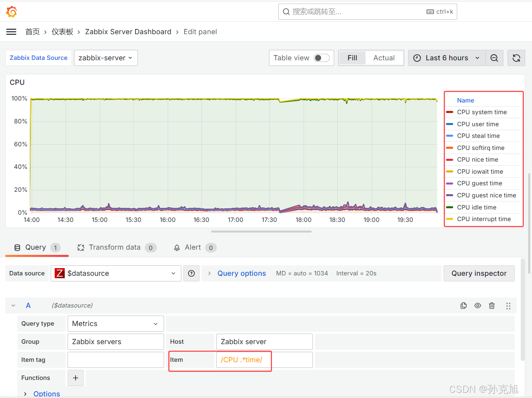Switch to the Query tab
This screenshot has height=398, width=532.
(37, 248)
